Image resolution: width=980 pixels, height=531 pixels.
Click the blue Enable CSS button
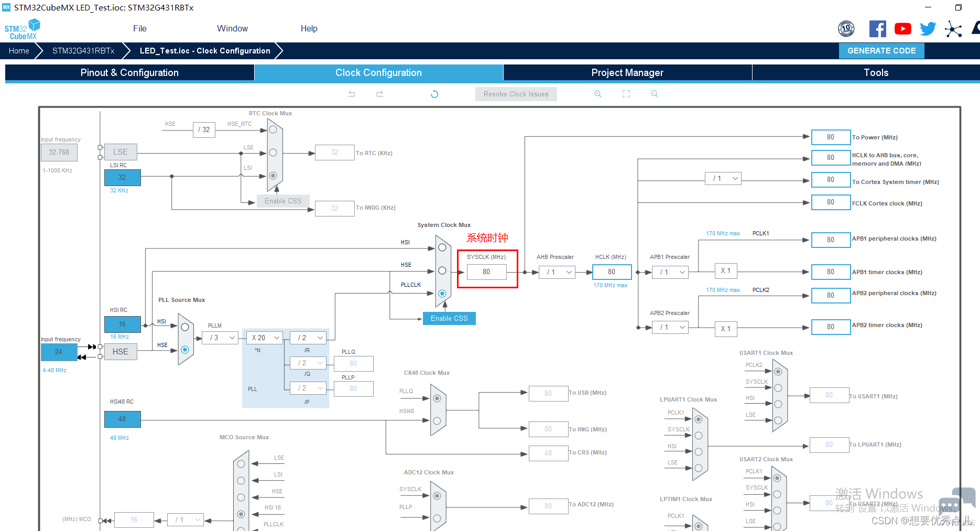point(449,319)
